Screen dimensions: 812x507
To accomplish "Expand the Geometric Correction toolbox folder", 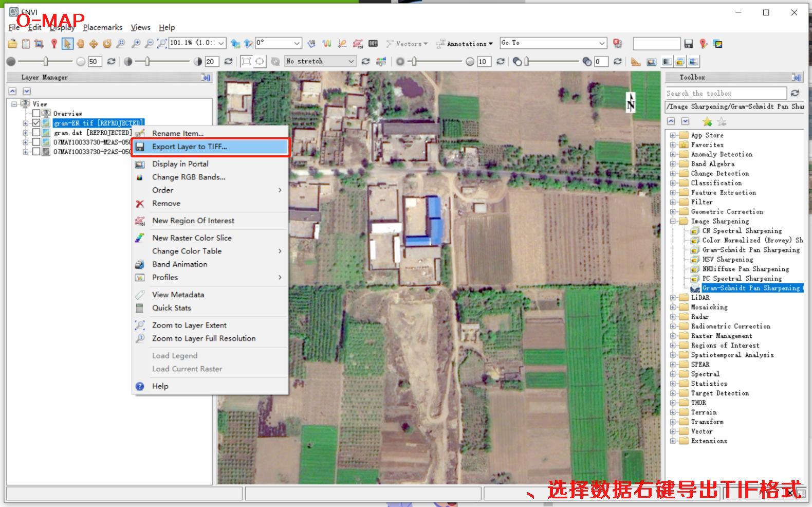I will (673, 212).
